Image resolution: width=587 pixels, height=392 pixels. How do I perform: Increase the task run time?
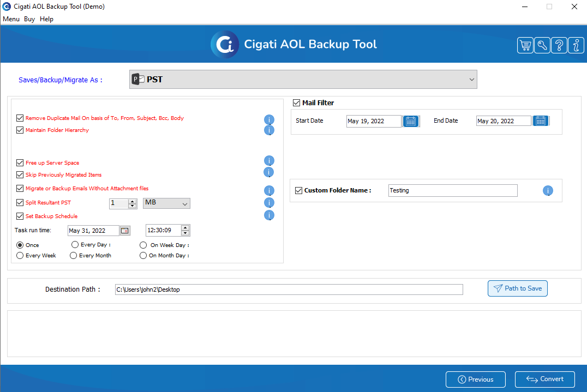click(x=185, y=228)
